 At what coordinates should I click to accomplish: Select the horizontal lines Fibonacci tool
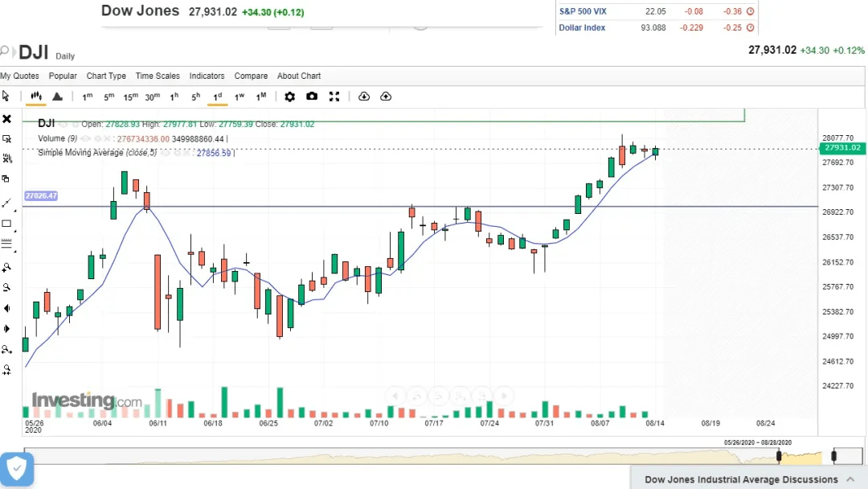(6, 243)
